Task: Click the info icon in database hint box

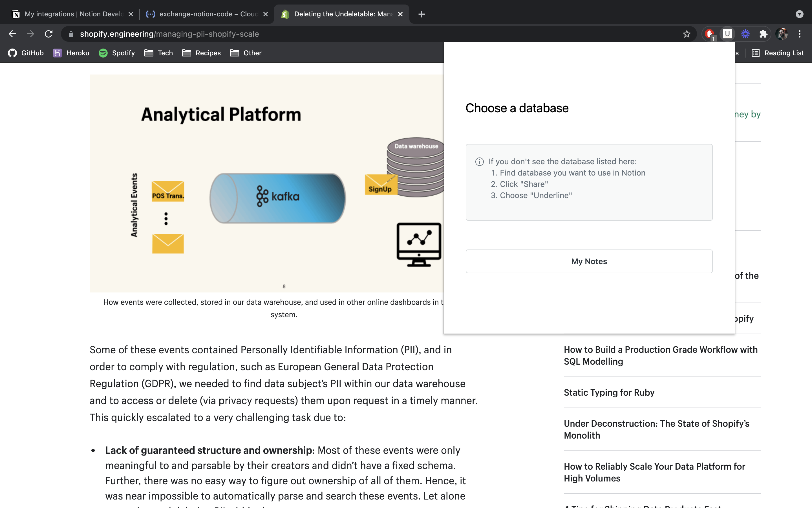Action: [480, 162]
